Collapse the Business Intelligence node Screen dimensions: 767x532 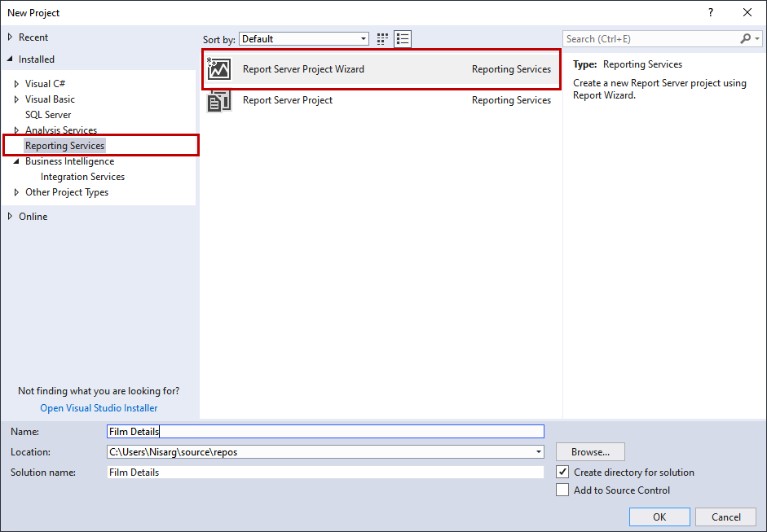click(16, 161)
